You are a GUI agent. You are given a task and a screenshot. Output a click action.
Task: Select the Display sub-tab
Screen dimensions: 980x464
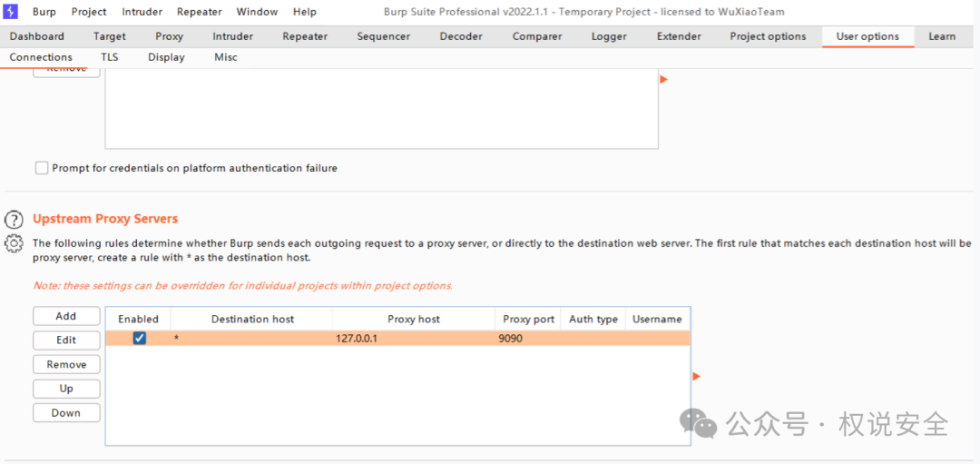pos(166,57)
